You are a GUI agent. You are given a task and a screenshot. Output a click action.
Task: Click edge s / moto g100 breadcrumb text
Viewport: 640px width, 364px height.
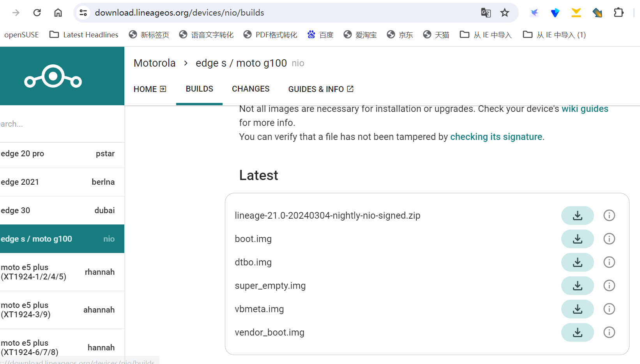coord(241,63)
